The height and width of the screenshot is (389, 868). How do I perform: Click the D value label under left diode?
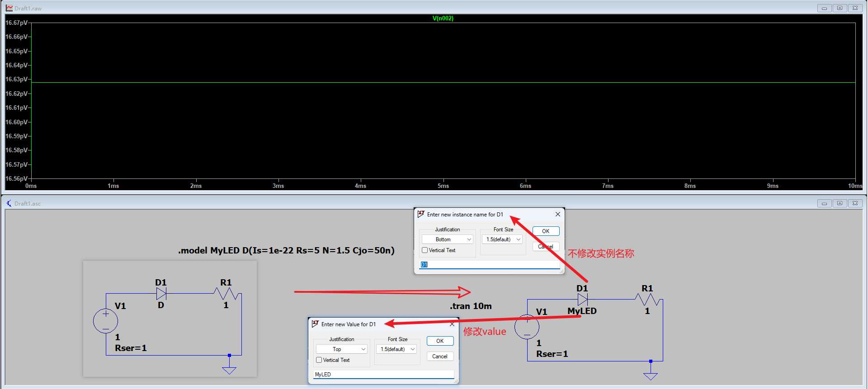point(161,305)
